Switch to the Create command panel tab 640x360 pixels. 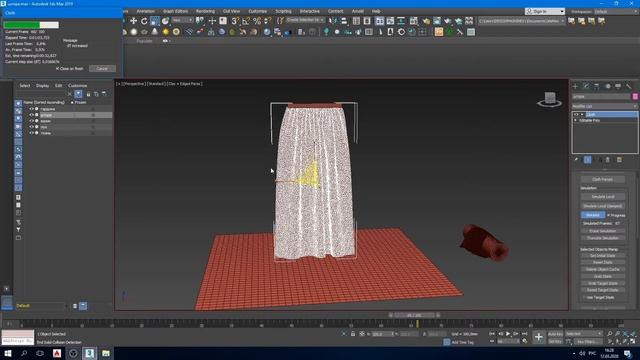pyautogui.click(x=576, y=86)
